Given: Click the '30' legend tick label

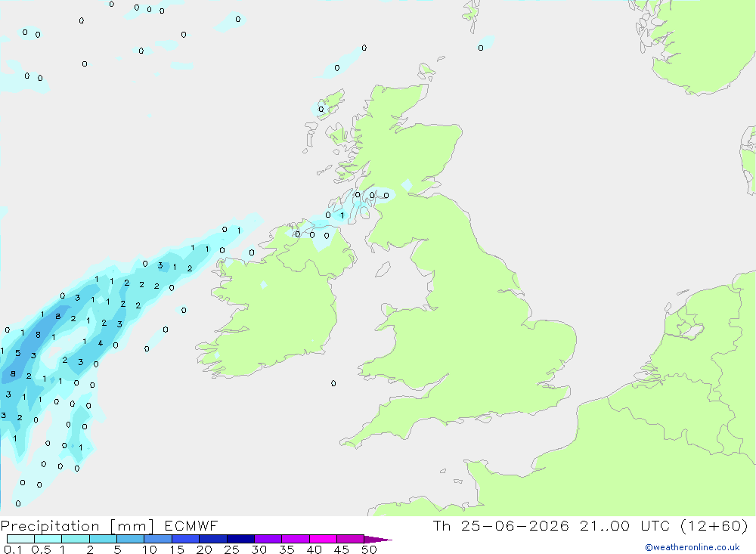Looking at the screenshot, I should click(259, 549).
